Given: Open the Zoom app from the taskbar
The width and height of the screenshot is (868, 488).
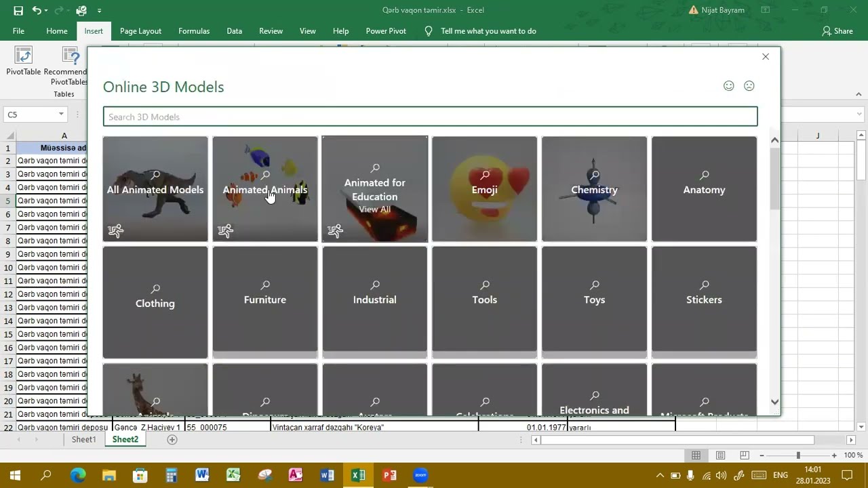Looking at the screenshot, I should pos(420,475).
